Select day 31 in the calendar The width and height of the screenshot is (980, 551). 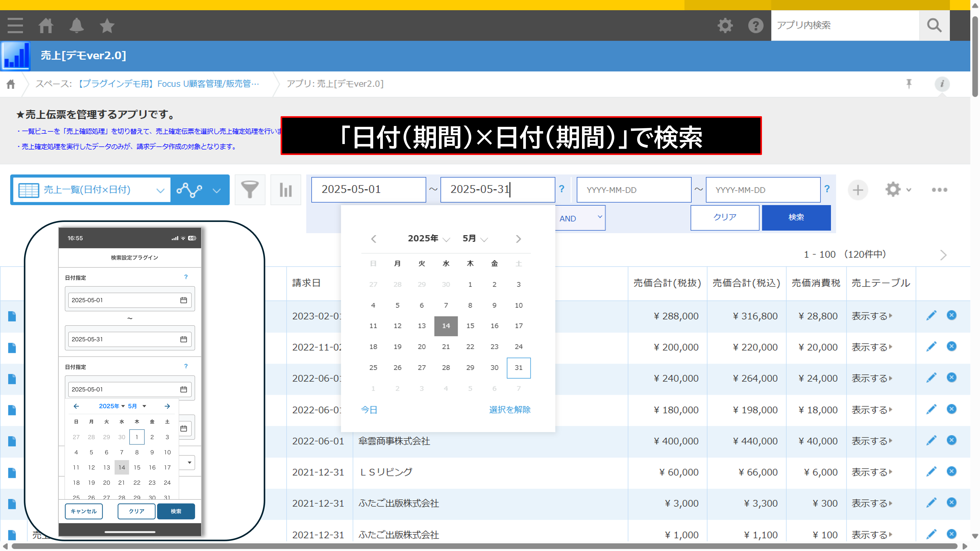tap(519, 368)
